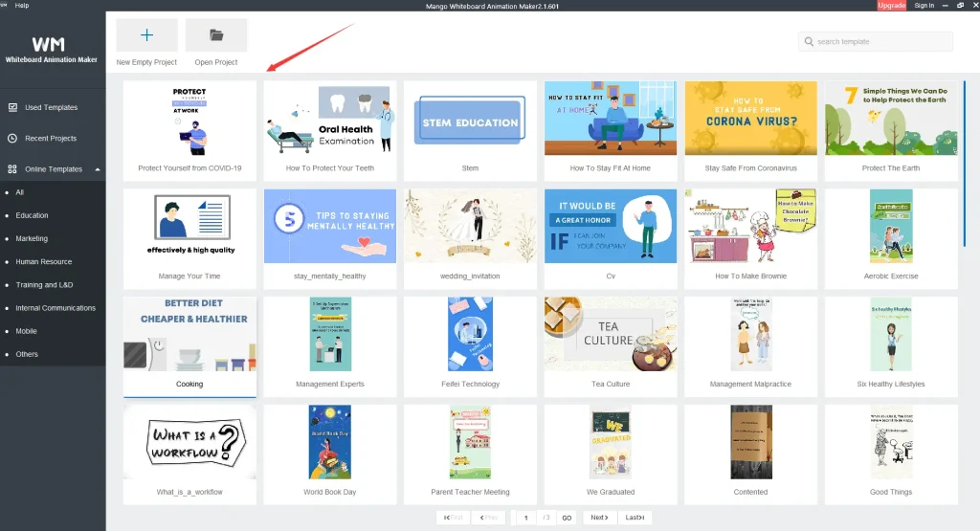Focus the search template field

click(880, 42)
